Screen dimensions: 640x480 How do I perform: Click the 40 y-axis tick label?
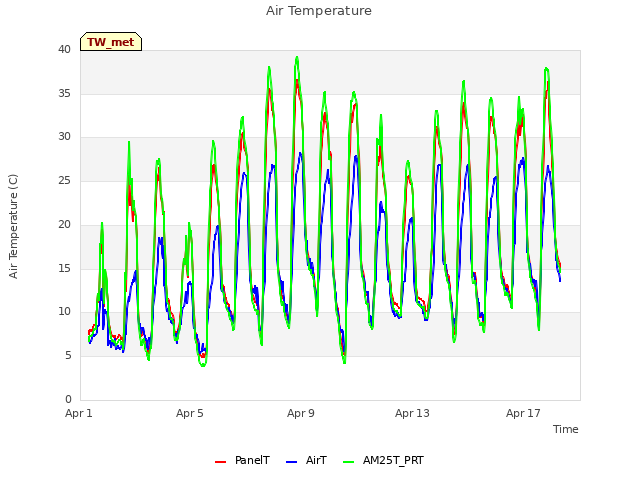pyautogui.click(x=64, y=49)
